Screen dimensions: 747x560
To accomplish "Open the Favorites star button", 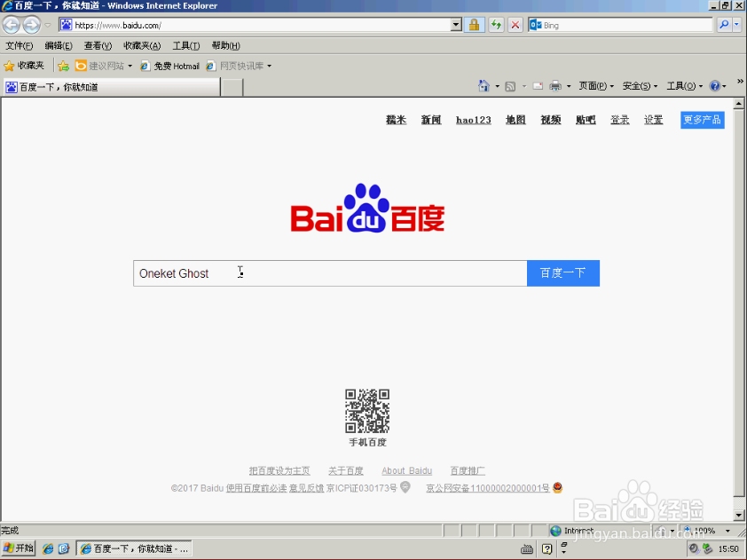I will (24, 66).
